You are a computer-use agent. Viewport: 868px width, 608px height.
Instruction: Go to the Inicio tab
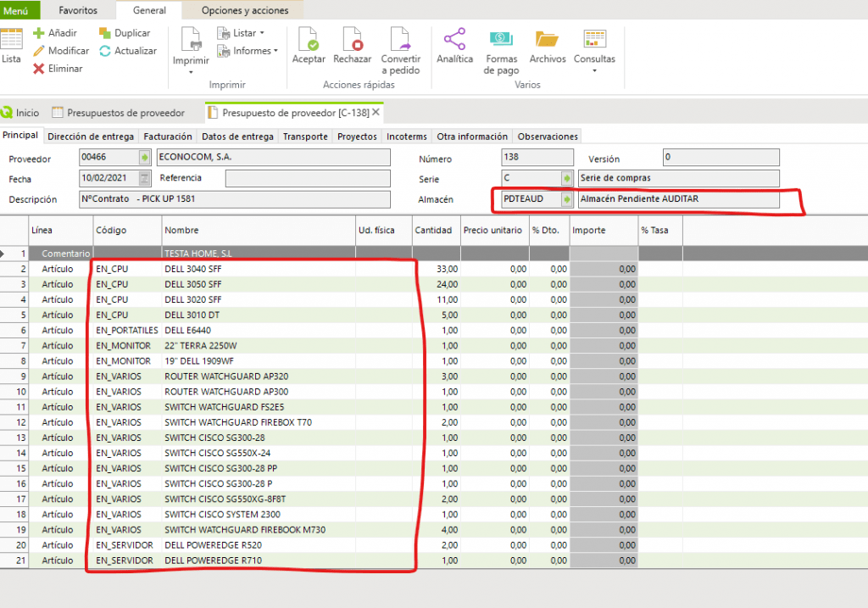click(x=20, y=113)
